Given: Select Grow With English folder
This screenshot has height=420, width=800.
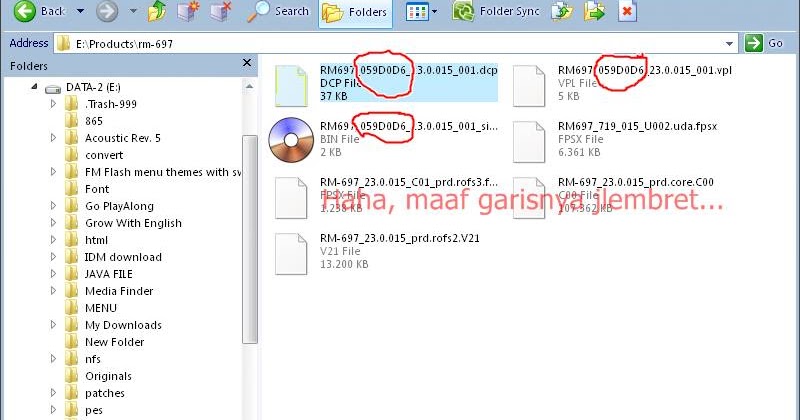Looking at the screenshot, I should pyautogui.click(x=133, y=223).
